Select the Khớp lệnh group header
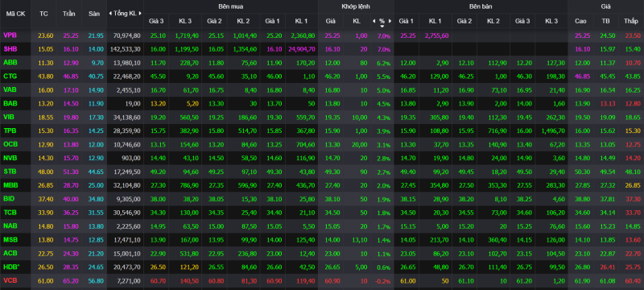 tap(356, 6)
